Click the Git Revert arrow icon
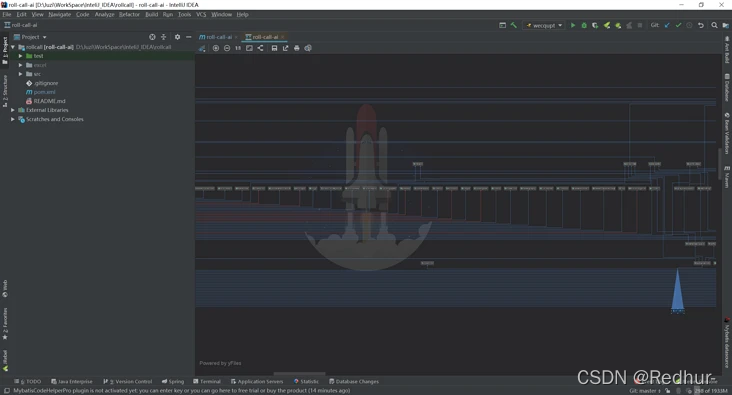The width and height of the screenshot is (732, 395). (x=701, y=25)
